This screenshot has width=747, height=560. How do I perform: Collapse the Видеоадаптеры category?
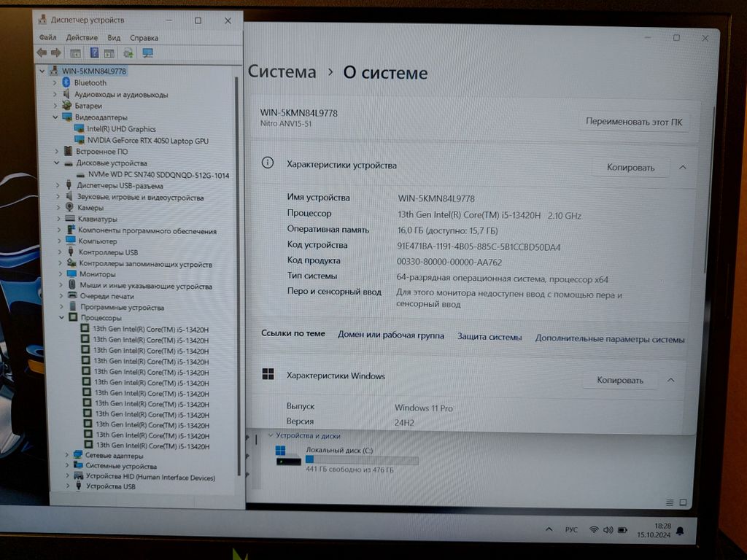point(55,117)
